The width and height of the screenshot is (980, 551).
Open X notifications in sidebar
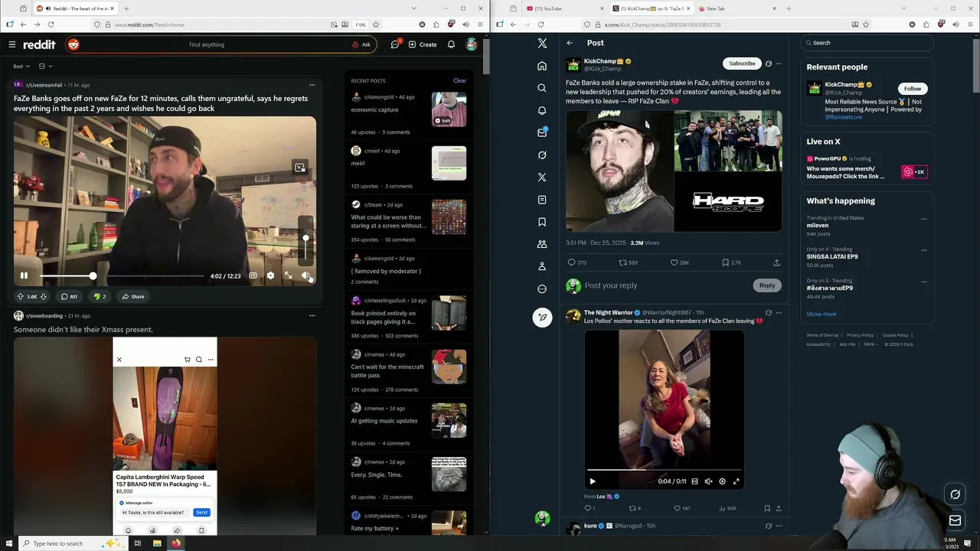(x=542, y=110)
